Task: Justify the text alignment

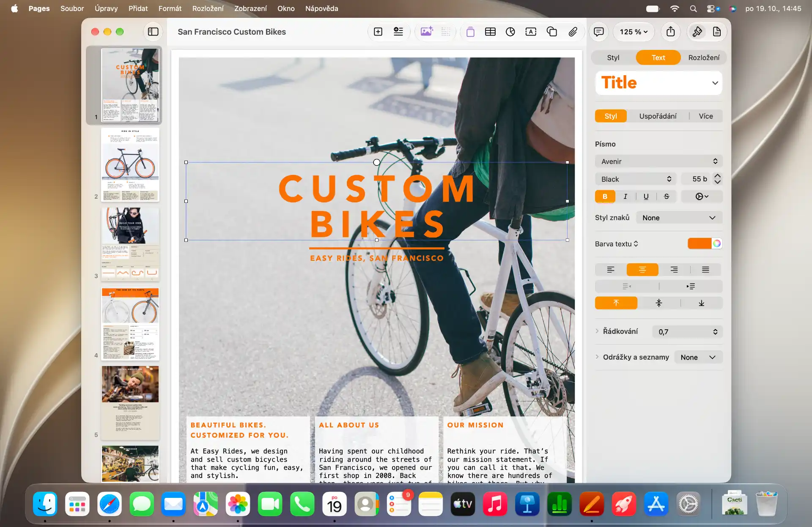Action: (705, 270)
